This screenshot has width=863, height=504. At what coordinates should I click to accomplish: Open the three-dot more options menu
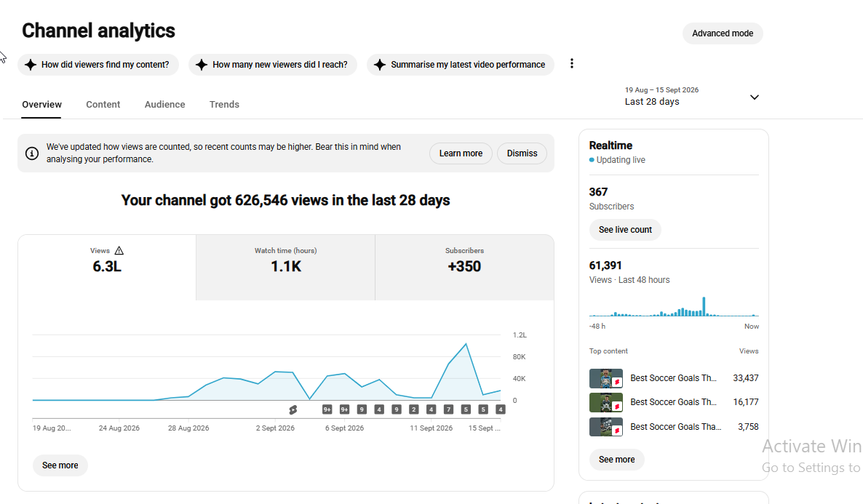(572, 64)
